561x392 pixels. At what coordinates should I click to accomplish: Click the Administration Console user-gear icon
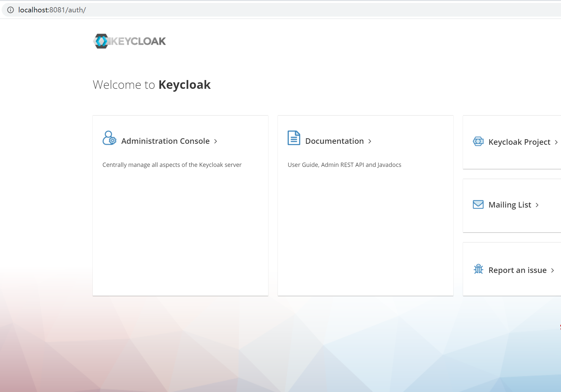(109, 138)
